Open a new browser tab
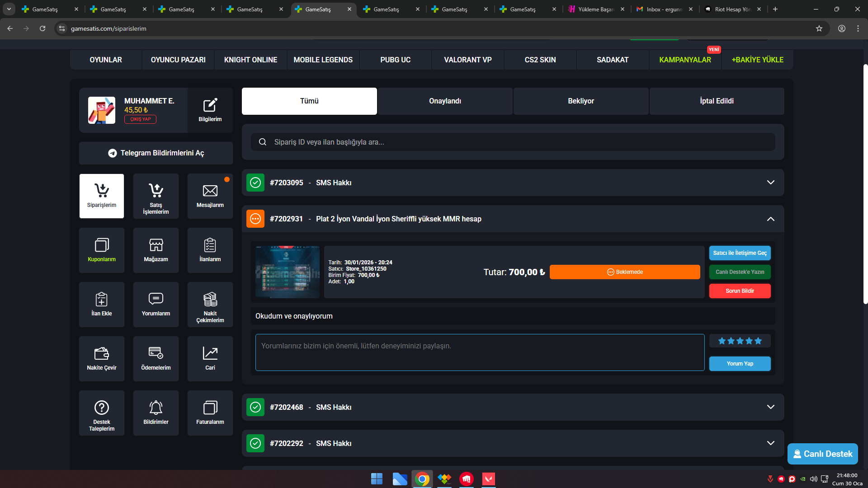868x488 pixels. coord(775,9)
